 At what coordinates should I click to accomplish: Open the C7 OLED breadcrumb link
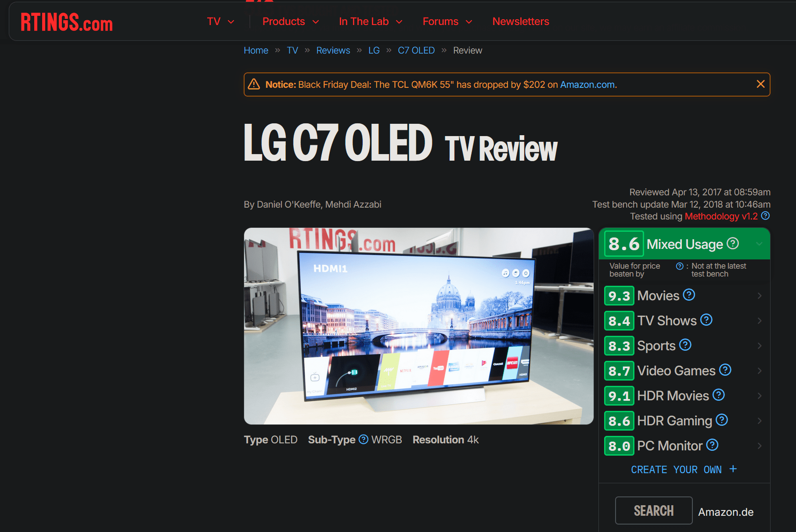[x=416, y=50]
